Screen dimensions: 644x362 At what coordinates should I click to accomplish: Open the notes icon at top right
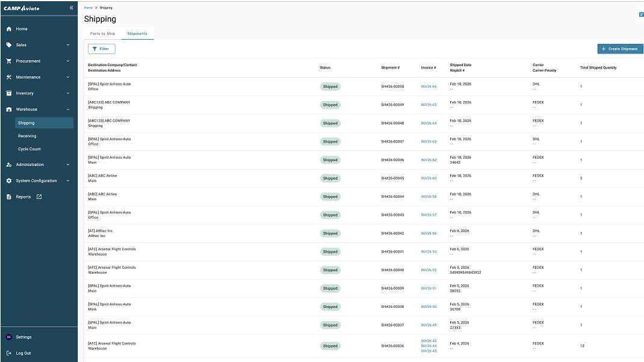(641, 14)
